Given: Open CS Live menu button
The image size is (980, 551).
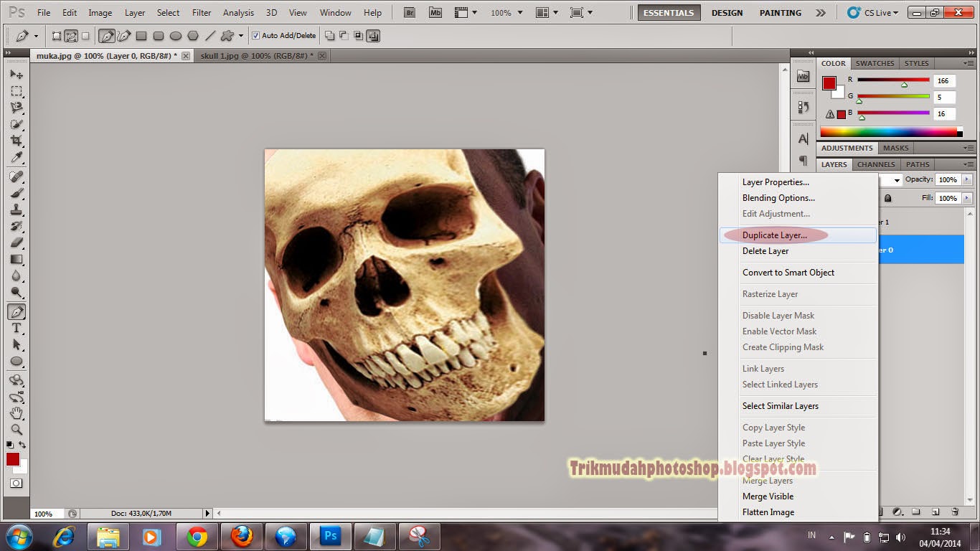Looking at the screenshot, I should point(872,12).
